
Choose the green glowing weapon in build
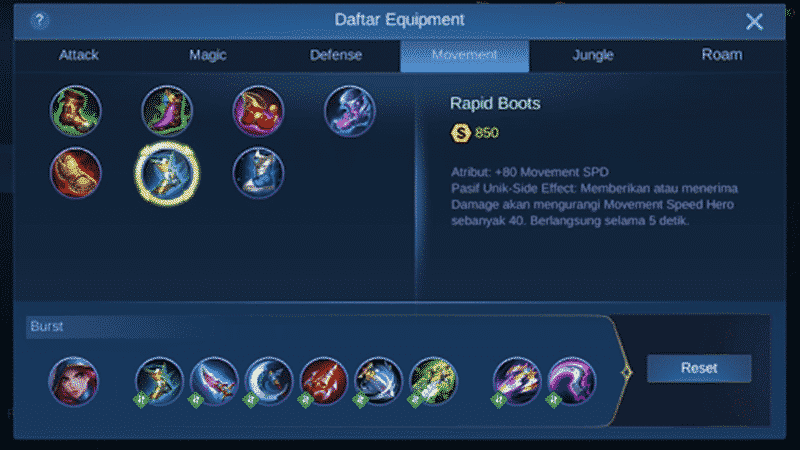(x=433, y=381)
